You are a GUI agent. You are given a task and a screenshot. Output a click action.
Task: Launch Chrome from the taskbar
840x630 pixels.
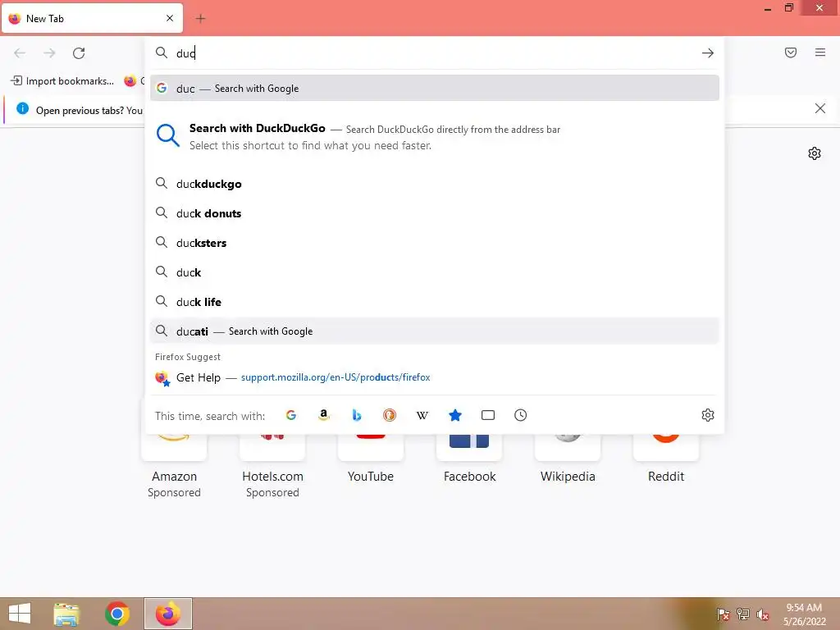[x=116, y=614]
